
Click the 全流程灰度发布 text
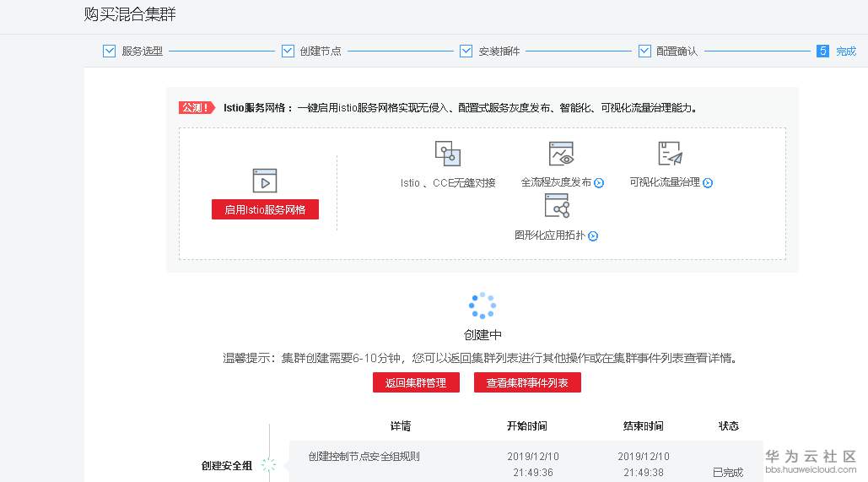(556, 182)
